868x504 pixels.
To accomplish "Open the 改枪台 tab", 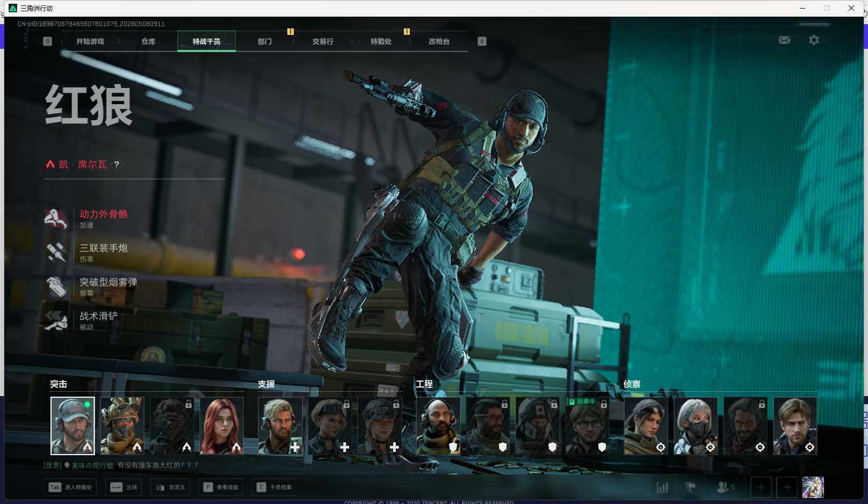I will pos(439,41).
